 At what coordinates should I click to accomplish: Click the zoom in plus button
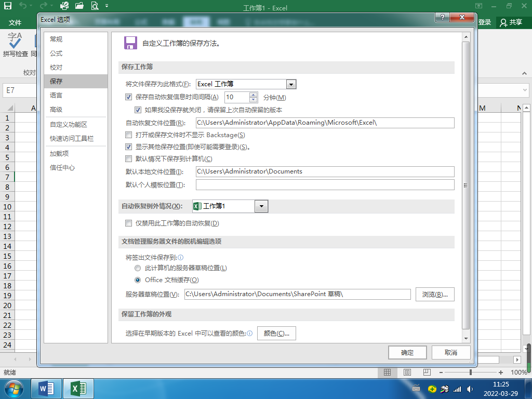[x=501, y=373]
